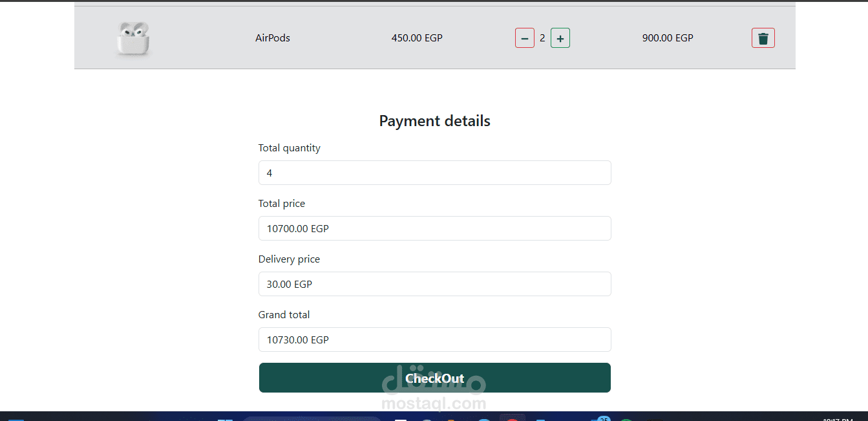This screenshot has width=868, height=421.
Task: Open the AirPods product image
Action: (133, 39)
